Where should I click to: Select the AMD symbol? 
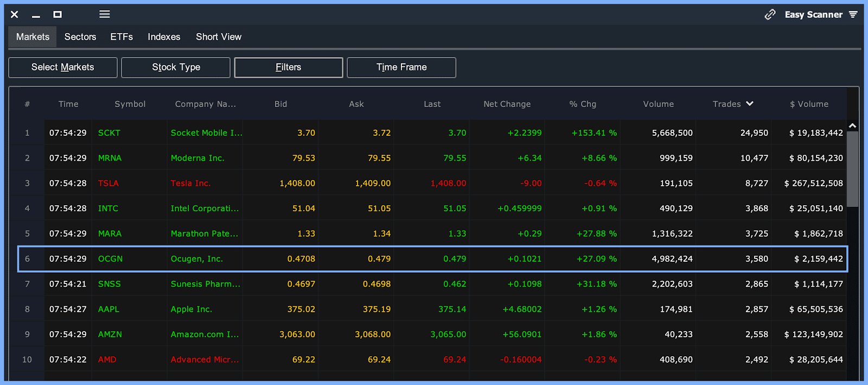coord(107,359)
